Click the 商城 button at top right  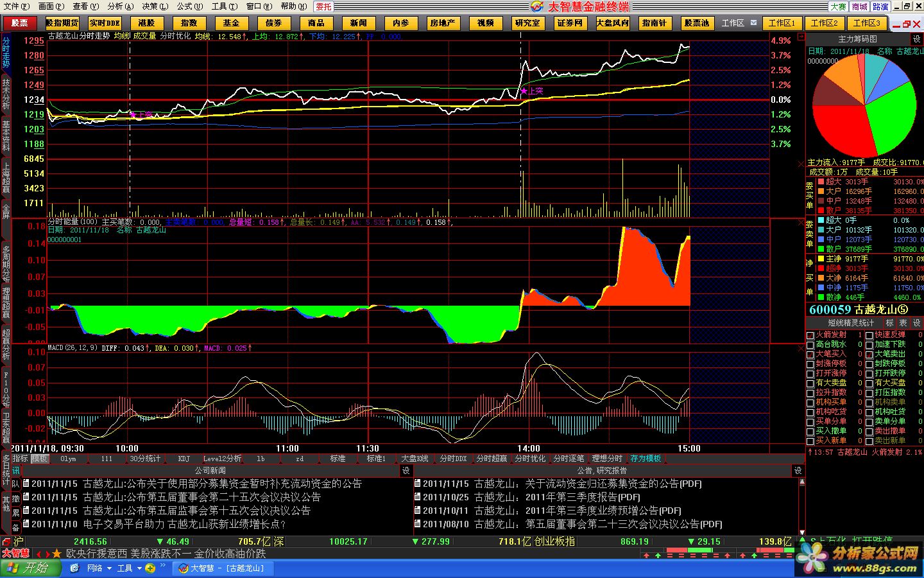click(x=860, y=6)
